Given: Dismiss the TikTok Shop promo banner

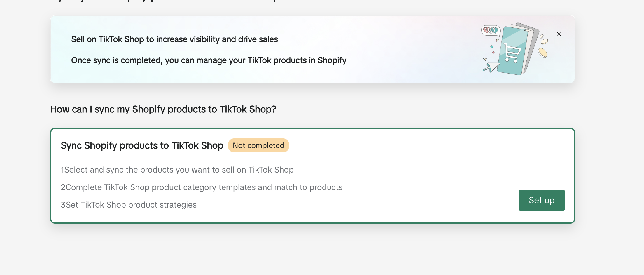Looking at the screenshot, I should point(559,34).
